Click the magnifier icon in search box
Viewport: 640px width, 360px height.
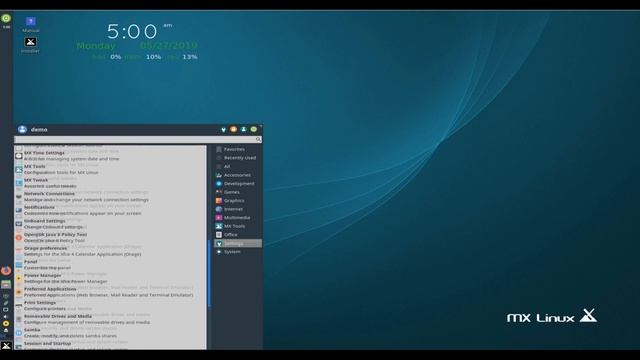pyautogui.click(x=258, y=140)
